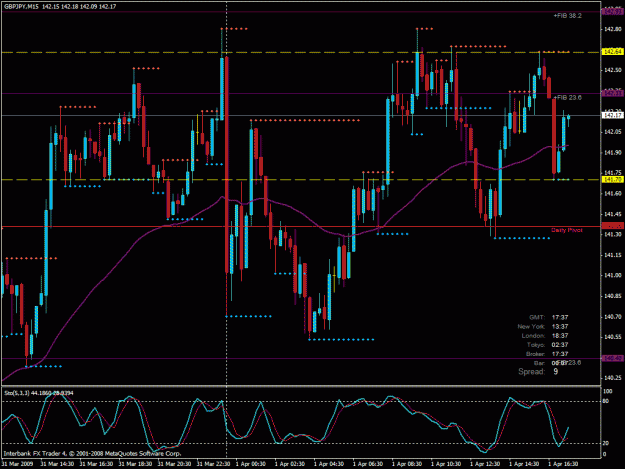The image size is (625, 469).
Task: Click the 140.55 price scale label
Action: [x=613, y=337]
